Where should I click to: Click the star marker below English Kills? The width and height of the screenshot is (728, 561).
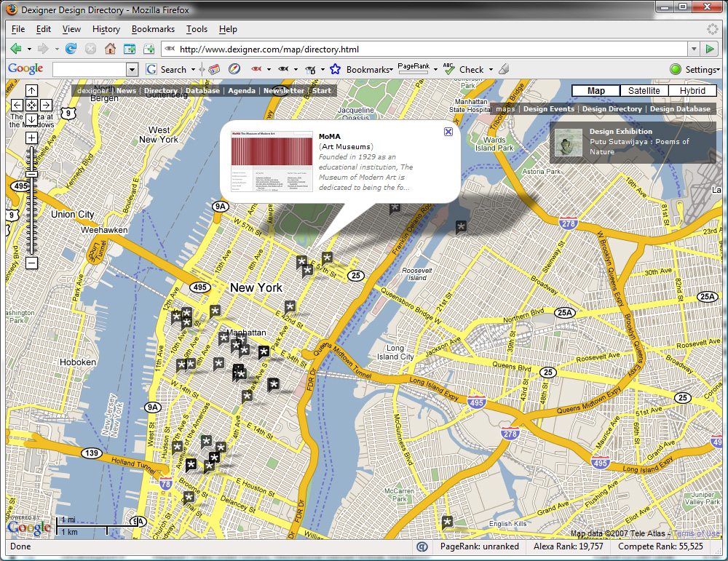pos(447,522)
